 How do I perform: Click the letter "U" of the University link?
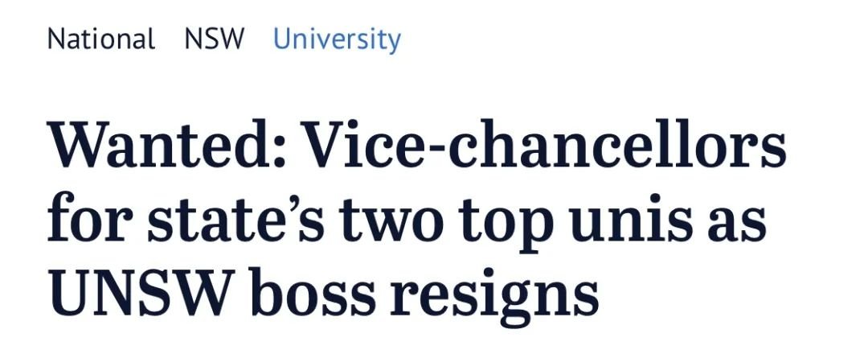pyautogui.click(x=282, y=39)
